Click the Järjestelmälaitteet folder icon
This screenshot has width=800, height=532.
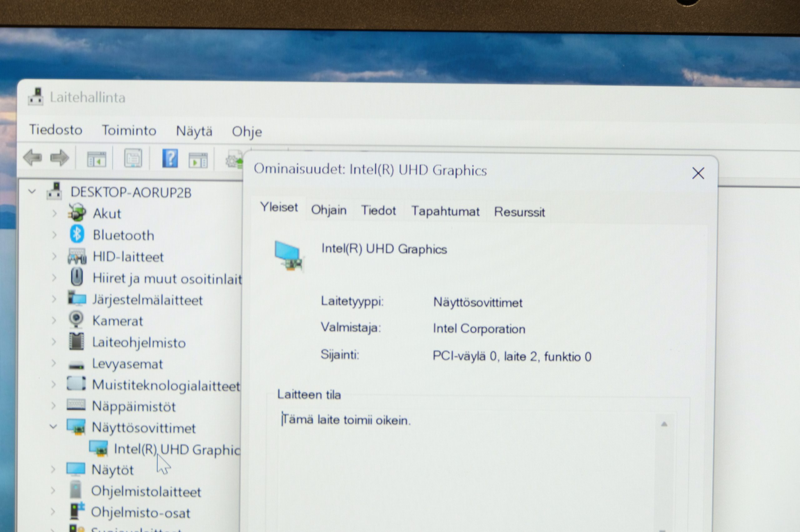coord(77,298)
